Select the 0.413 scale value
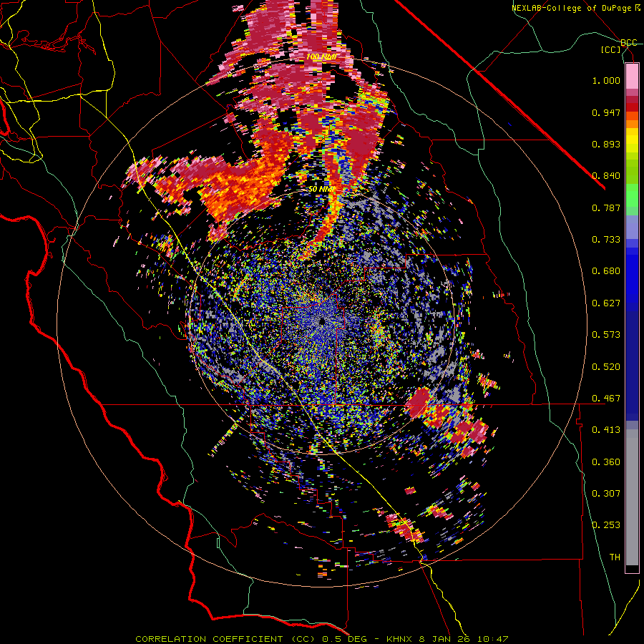The height and width of the screenshot is (644, 644). coord(606,430)
